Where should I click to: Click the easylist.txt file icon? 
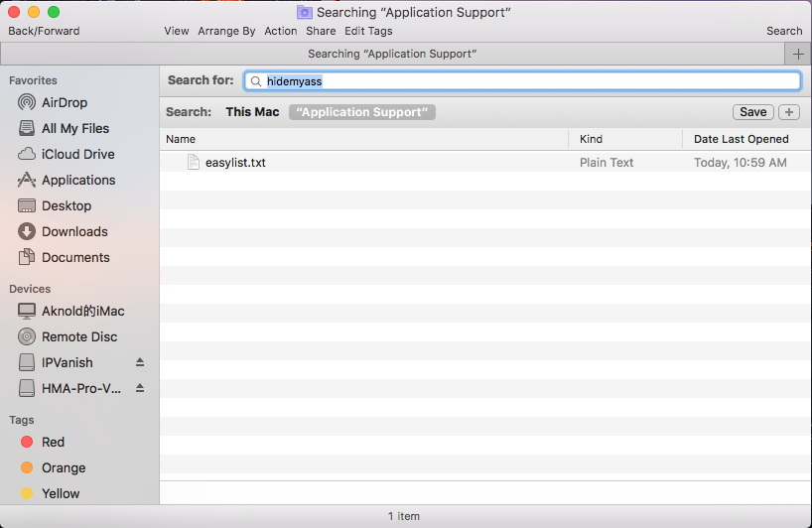tap(194, 163)
